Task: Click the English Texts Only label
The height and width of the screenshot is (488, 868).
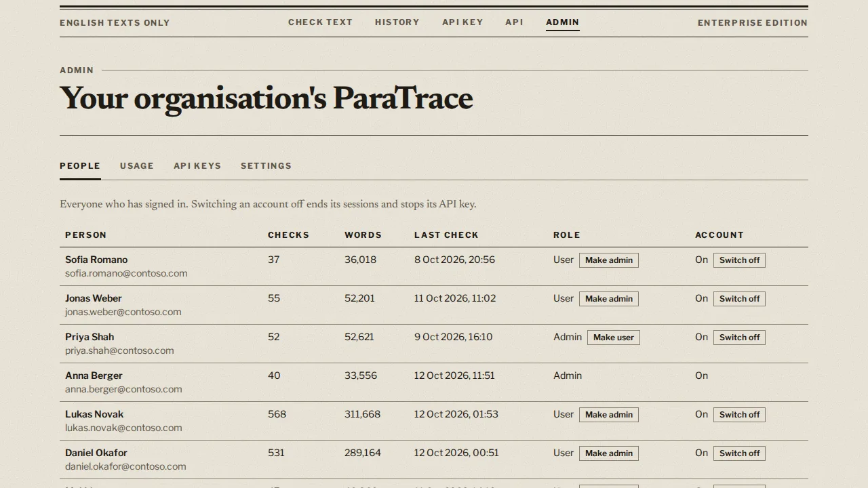Action: click(115, 23)
